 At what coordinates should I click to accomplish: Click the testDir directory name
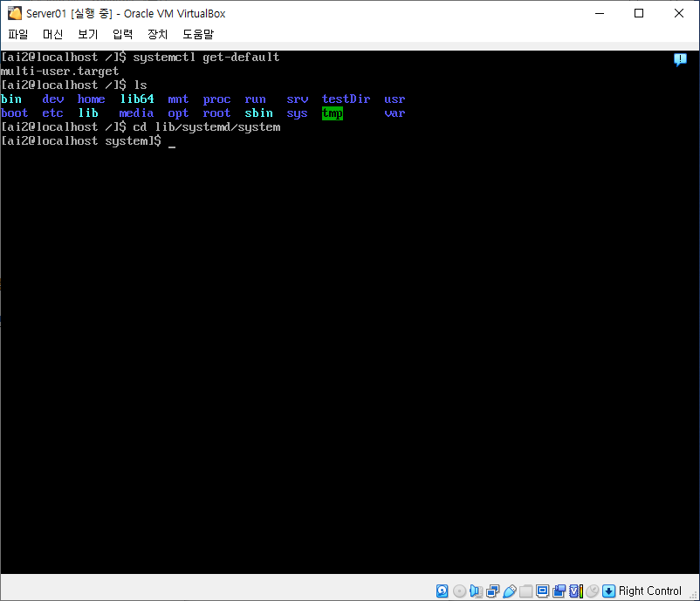pyautogui.click(x=346, y=99)
